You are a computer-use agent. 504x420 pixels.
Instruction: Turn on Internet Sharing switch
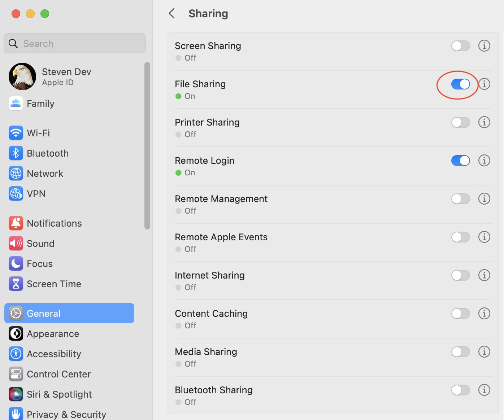(x=461, y=275)
